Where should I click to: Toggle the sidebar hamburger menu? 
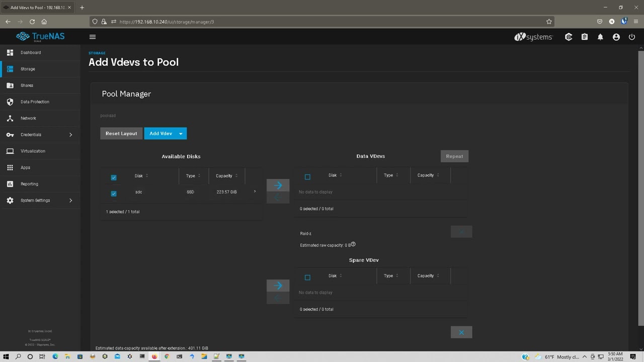click(92, 37)
